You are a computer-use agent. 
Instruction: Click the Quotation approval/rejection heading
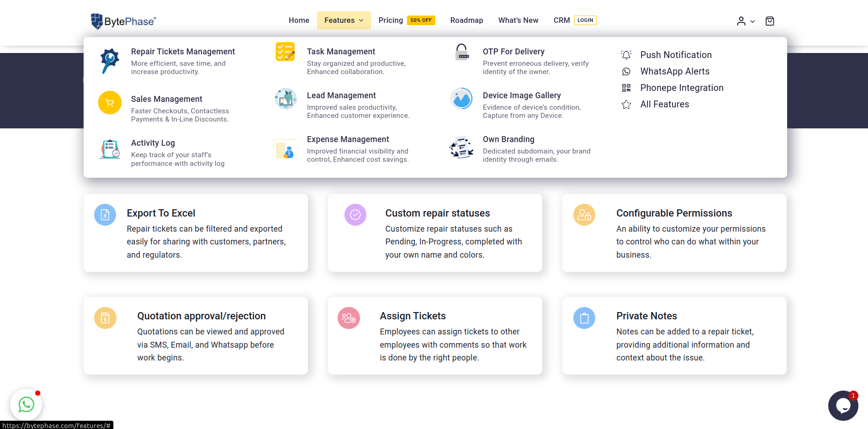(201, 316)
